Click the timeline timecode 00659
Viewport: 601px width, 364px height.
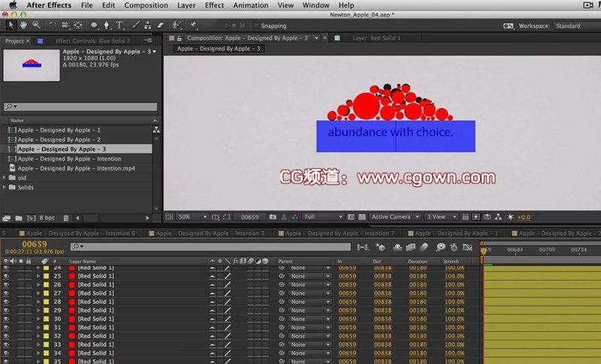[x=34, y=244]
